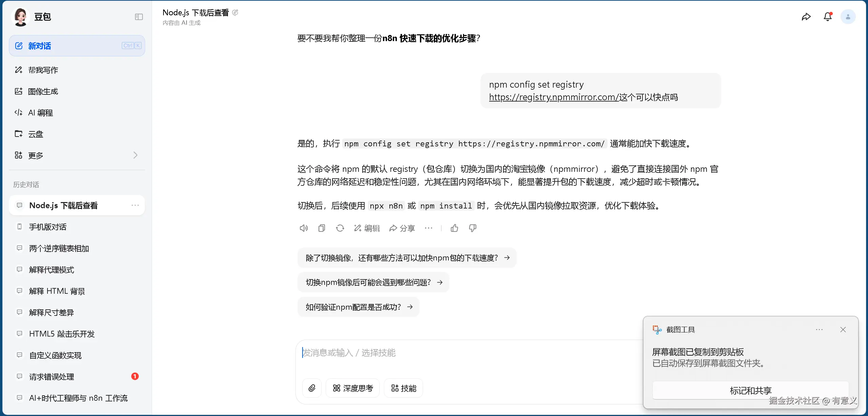
Task: Open options for Node.js 下载后查看 chat
Action: point(135,205)
